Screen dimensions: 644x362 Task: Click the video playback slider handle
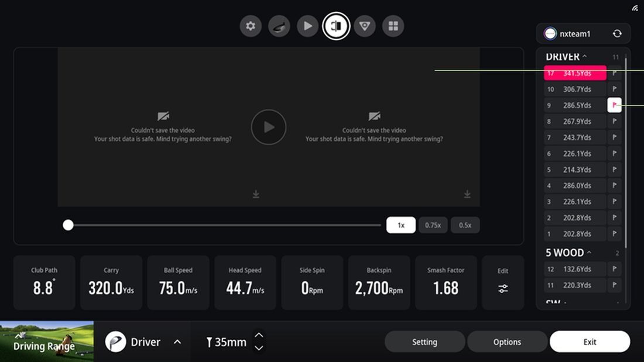tap(68, 225)
